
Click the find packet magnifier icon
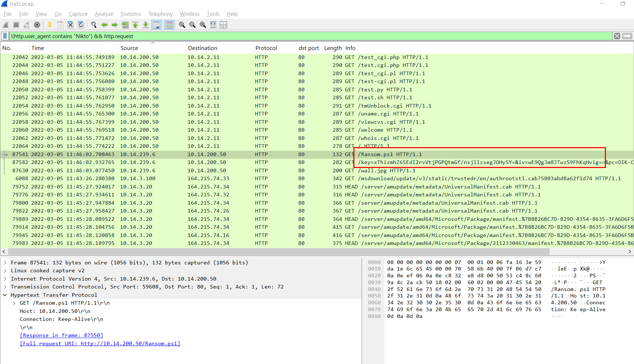tap(94, 25)
